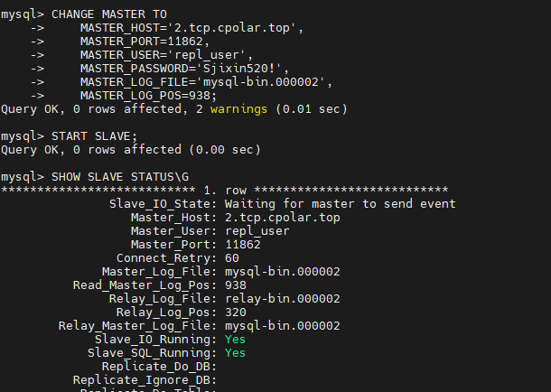Viewport: 551px width, 392px height.
Task: Click the Relay_Log_Pos value 320
Action: pyautogui.click(x=235, y=312)
